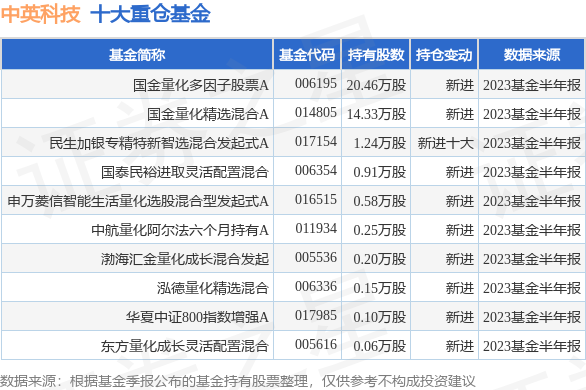Click fund code 011934
Viewport: 586px width, 390px height.
[x=316, y=228]
